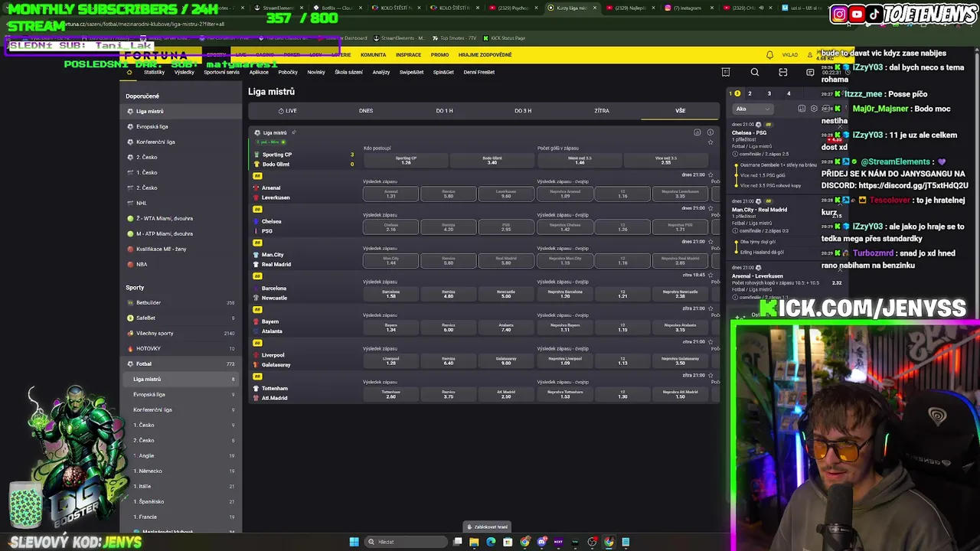980x551 pixels.
Task: Open the Denní FreeBet link
Action: (x=479, y=72)
